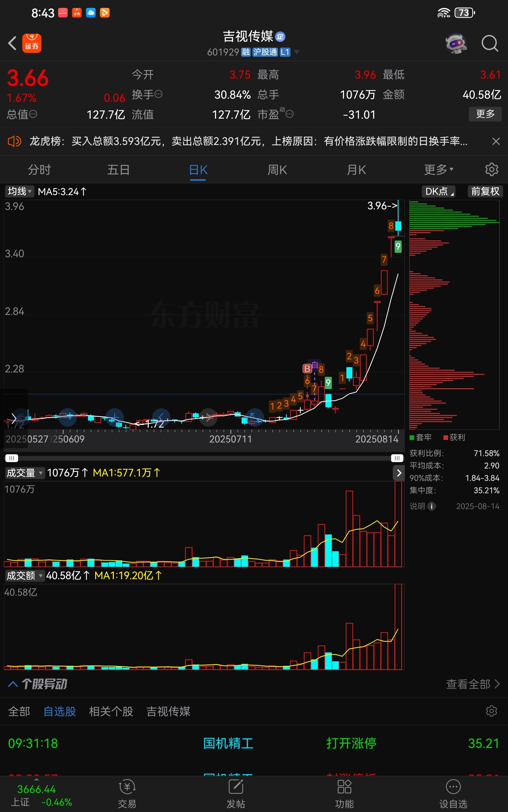The height and width of the screenshot is (812, 508).
Task: Open 功能 in bottom bar
Action: (x=344, y=794)
